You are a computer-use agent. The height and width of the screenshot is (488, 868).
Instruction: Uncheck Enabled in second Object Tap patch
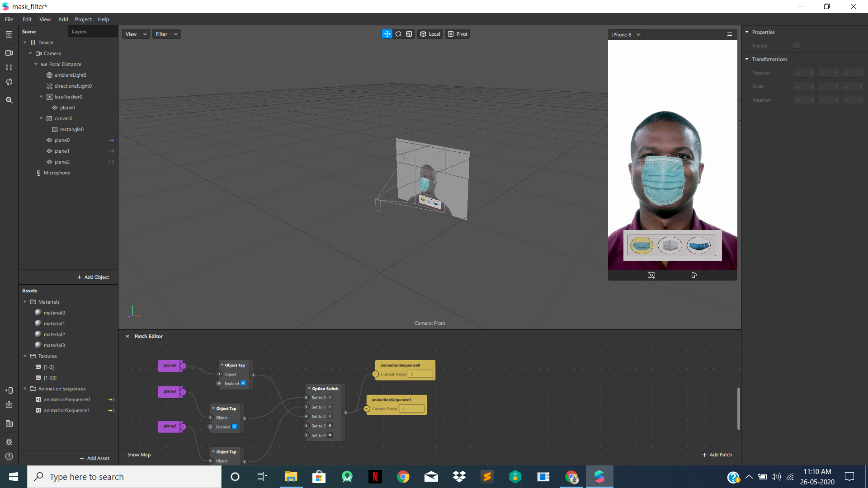234,427
